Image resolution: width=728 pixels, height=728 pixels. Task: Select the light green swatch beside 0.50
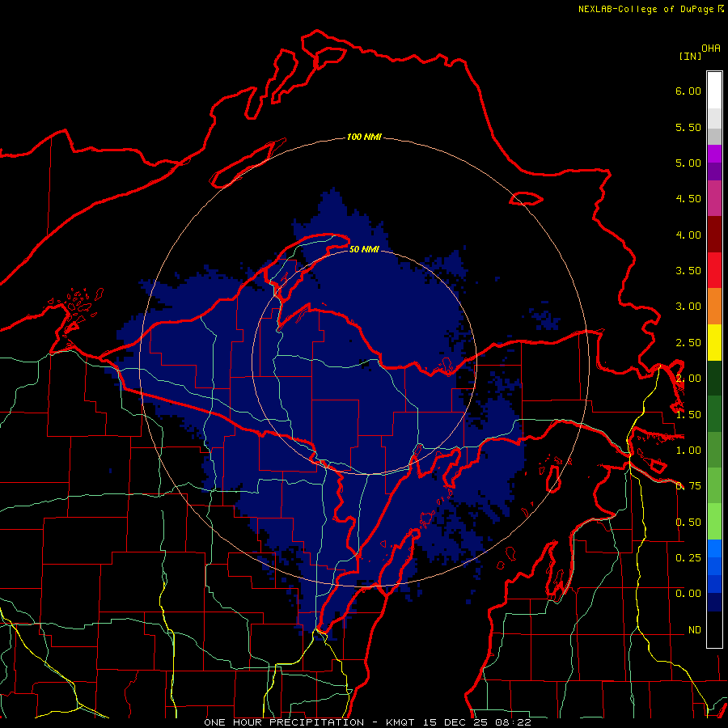714,522
